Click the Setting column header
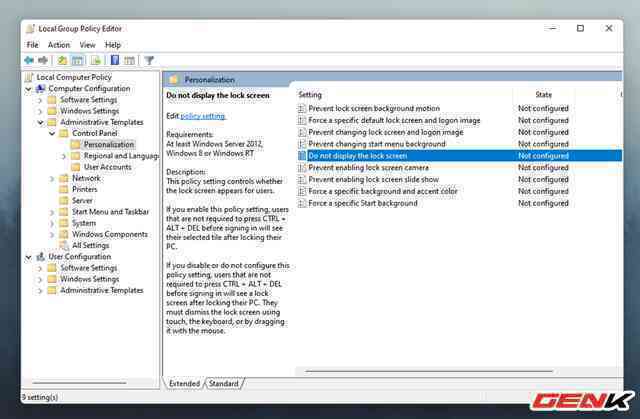640x419 pixels. tap(310, 95)
